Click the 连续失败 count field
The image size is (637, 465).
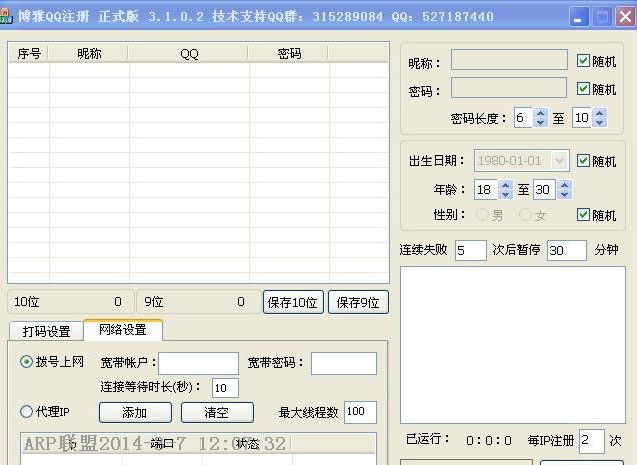470,250
